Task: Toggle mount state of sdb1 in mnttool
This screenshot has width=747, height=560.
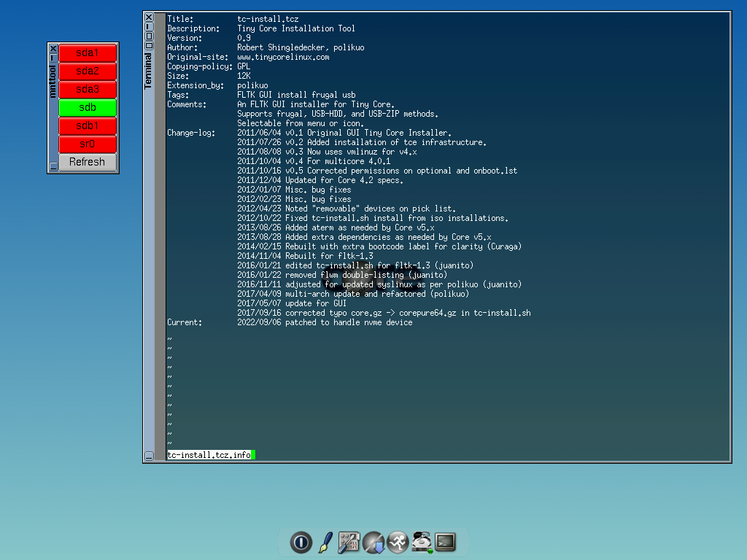Action: point(88,125)
